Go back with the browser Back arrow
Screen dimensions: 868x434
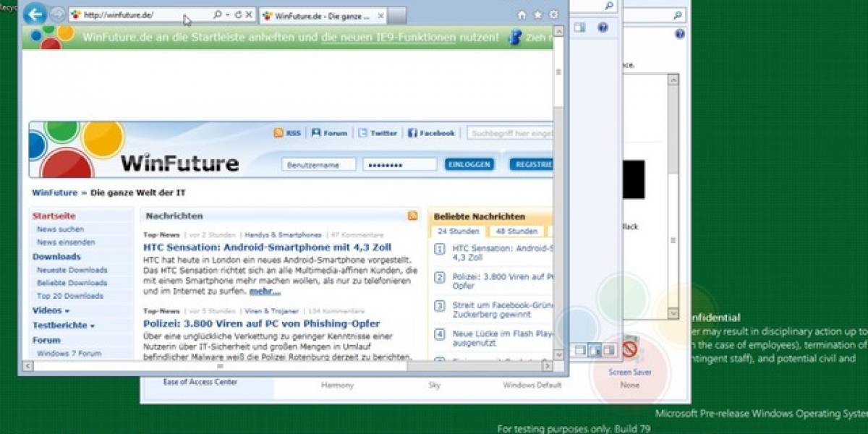[35, 14]
